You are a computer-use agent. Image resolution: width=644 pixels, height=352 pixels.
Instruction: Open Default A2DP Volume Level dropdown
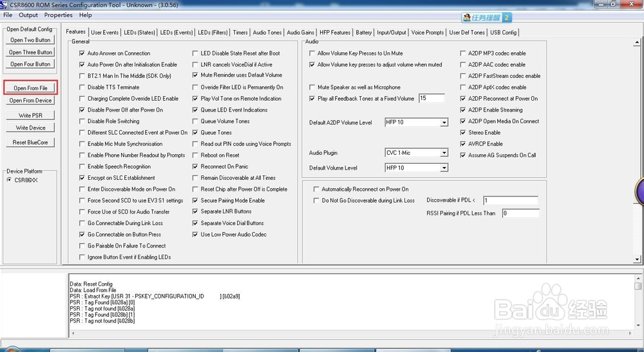tap(444, 122)
